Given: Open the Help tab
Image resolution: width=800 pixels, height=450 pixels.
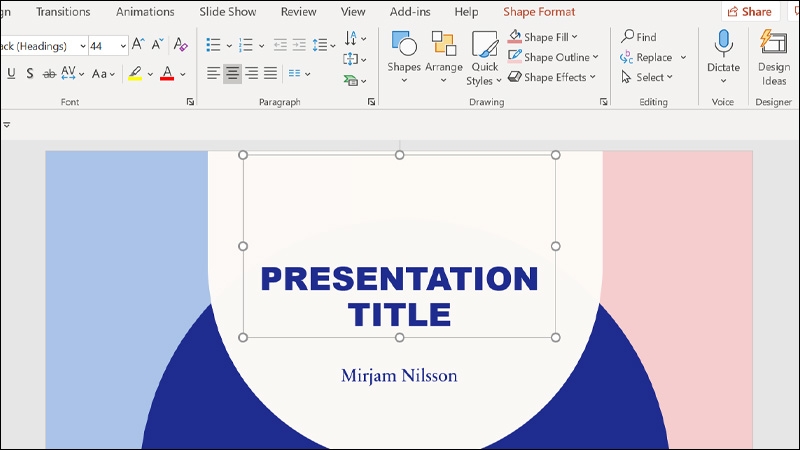Looking at the screenshot, I should click(x=466, y=12).
